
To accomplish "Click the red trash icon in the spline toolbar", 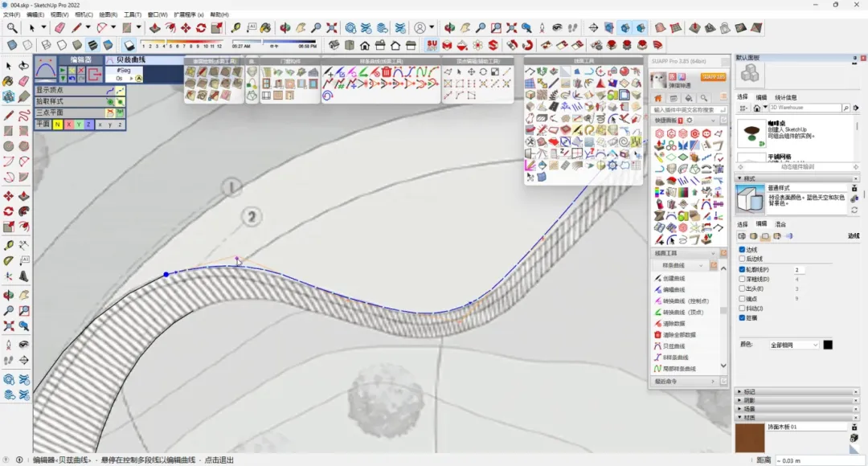I will coord(386,72).
